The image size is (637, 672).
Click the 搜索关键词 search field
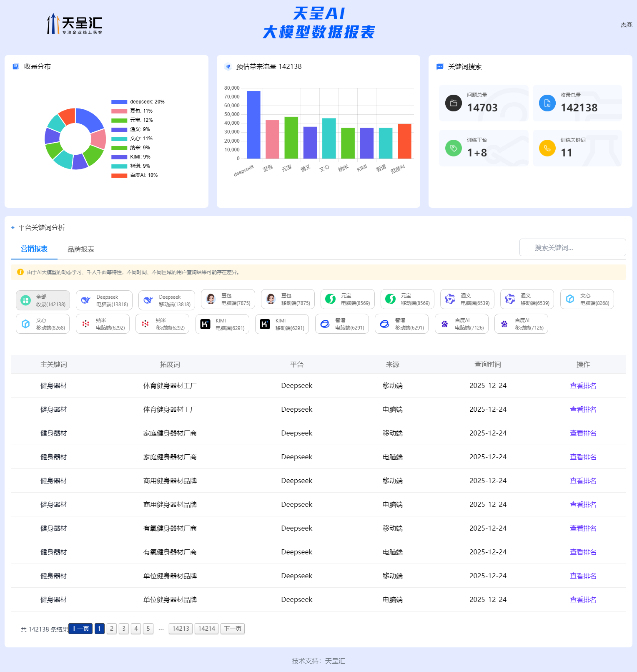point(572,248)
